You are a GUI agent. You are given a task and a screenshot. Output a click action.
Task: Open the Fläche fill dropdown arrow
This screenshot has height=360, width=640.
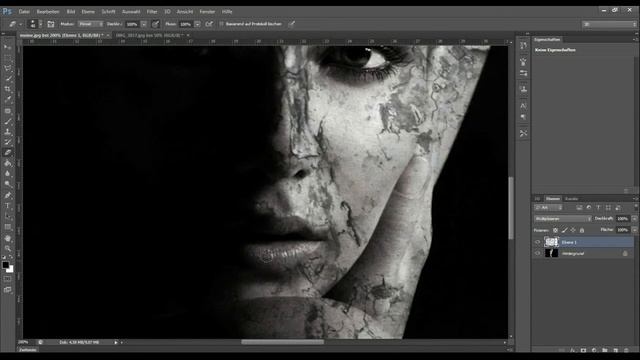coord(634,230)
